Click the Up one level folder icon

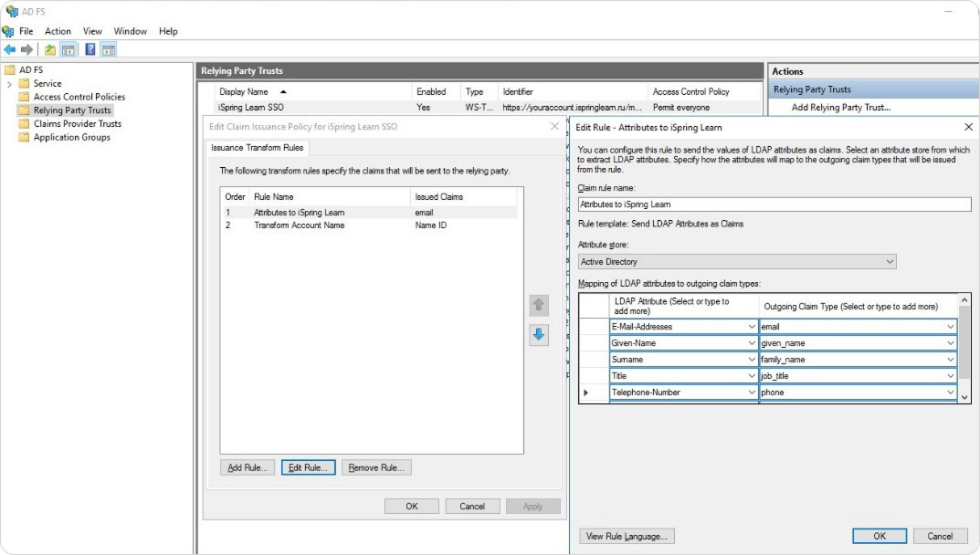click(x=50, y=49)
